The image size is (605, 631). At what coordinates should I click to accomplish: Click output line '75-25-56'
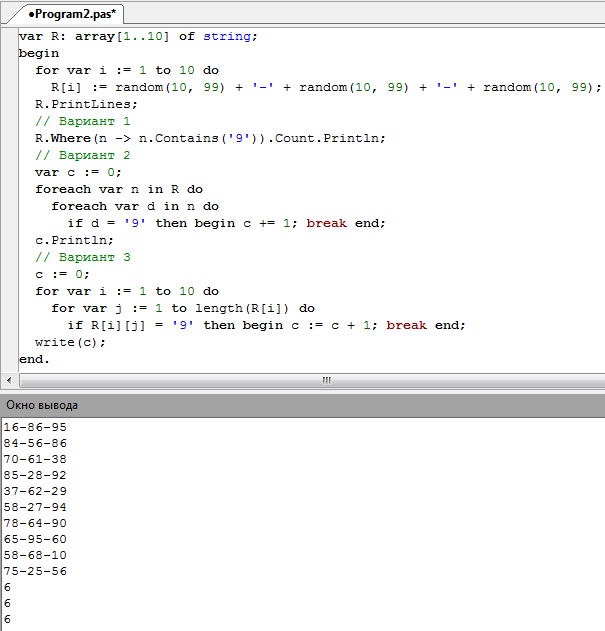pos(35,571)
